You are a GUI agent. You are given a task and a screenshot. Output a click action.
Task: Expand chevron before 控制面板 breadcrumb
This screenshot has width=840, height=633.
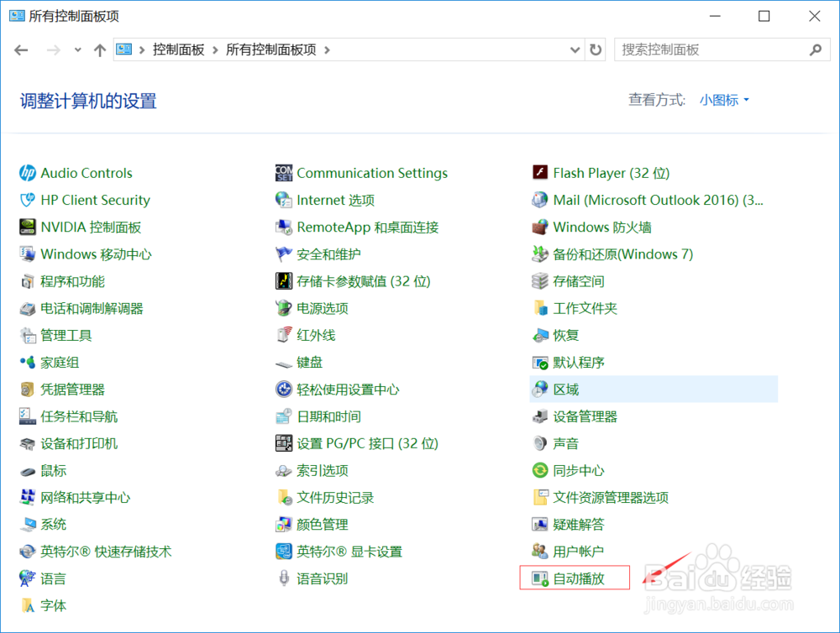point(142,50)
